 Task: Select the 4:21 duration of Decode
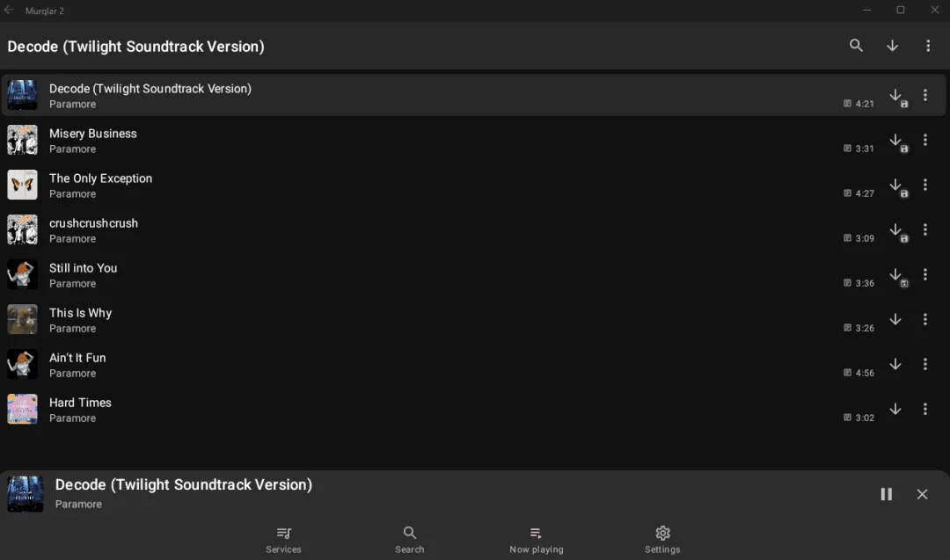(x=865, y=104)
